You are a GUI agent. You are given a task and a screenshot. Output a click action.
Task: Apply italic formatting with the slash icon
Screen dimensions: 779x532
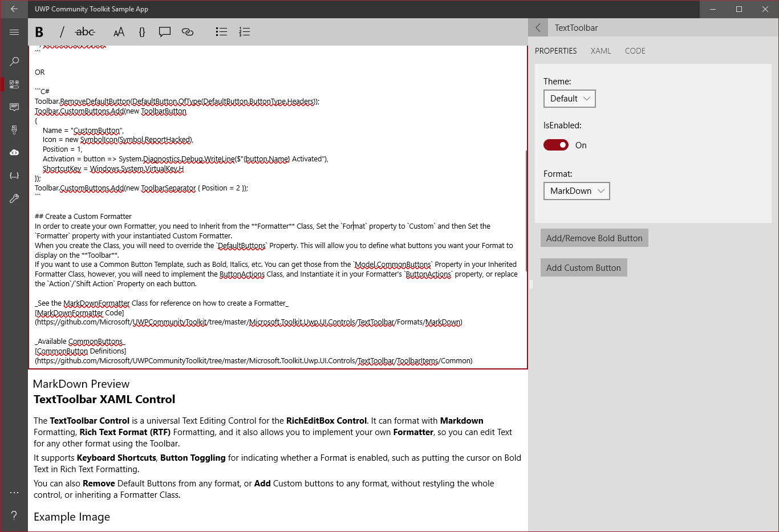pyautogui.click(x=62, y=32)
